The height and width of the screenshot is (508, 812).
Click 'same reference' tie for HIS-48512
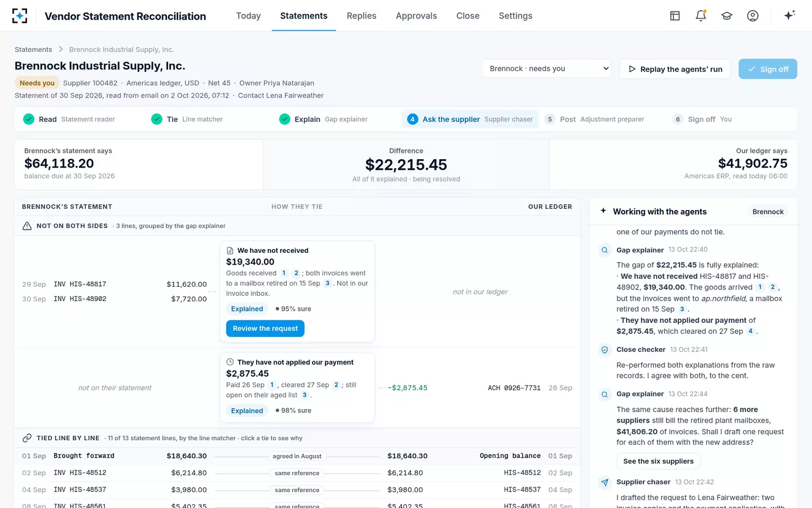297,473
